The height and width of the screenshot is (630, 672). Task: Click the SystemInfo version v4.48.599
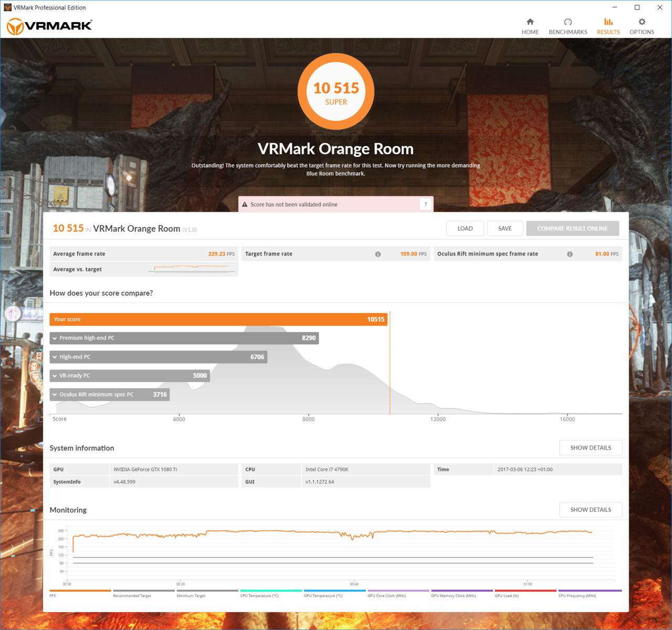click(124, 482)
